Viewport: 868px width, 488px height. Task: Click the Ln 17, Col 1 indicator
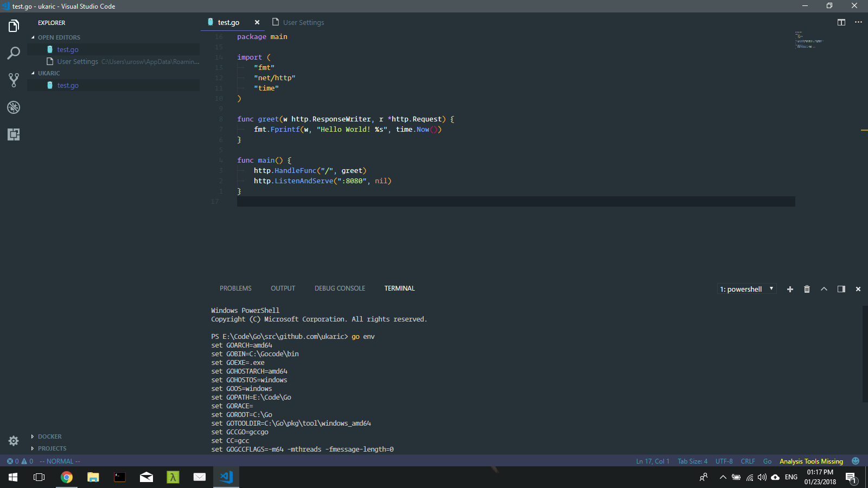(x=653, y=461)
